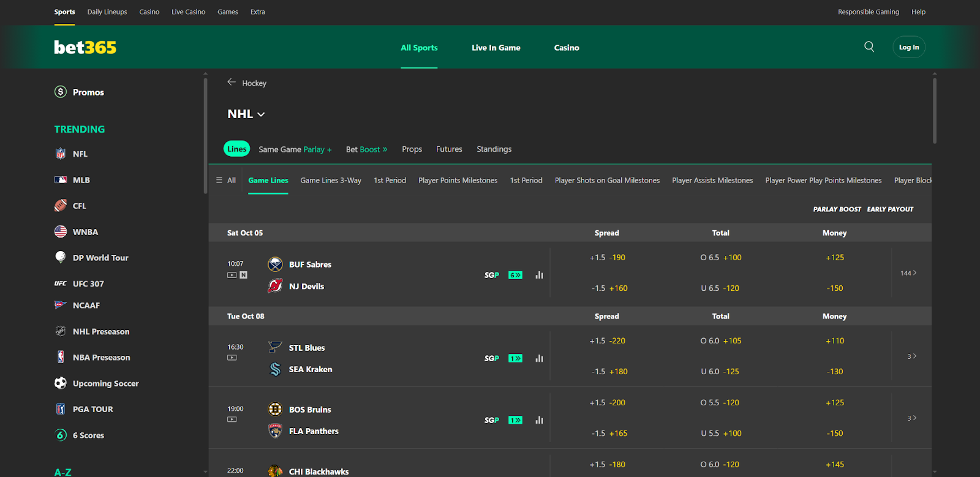Click the Log In button
This screenshot has width=980, height=477.
pos(909,47)
